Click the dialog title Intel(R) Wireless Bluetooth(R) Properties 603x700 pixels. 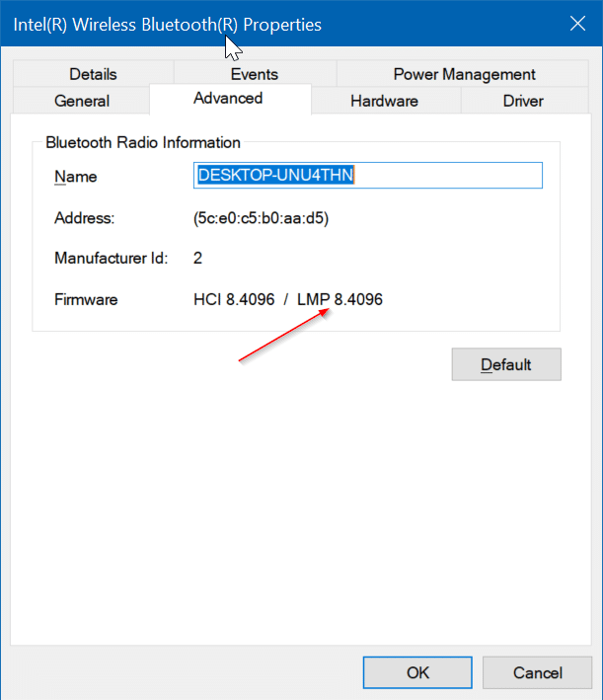point(168,25)
